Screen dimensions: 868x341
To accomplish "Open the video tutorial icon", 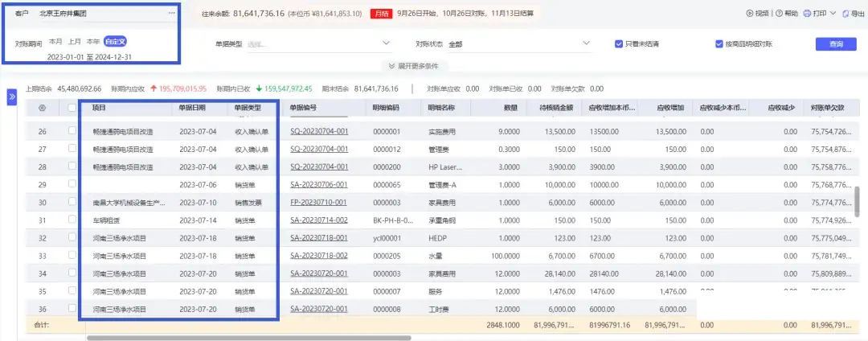I will pyautogui.click(x=750, y=14).
